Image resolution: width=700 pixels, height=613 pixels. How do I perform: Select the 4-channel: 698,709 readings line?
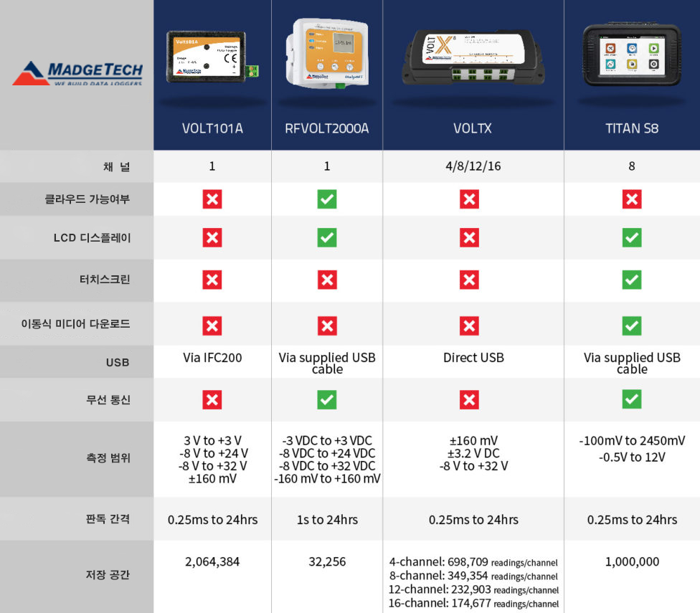[473, 562]
